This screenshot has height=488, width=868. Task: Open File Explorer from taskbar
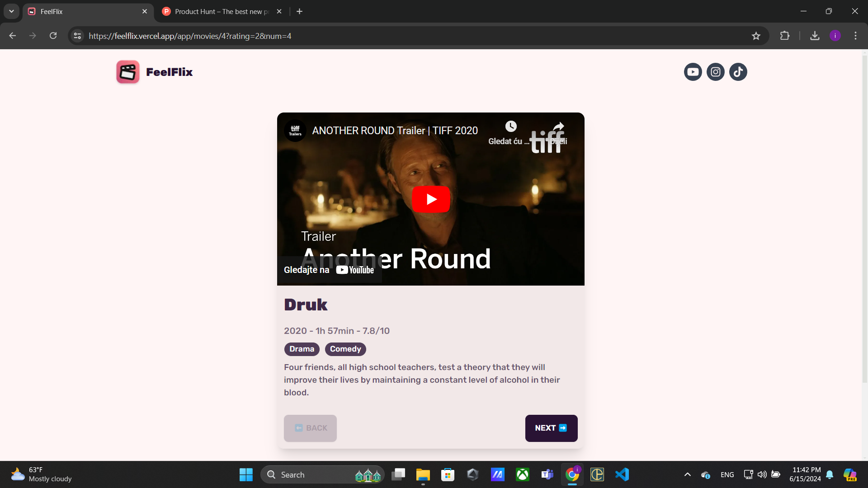(423, 474)
